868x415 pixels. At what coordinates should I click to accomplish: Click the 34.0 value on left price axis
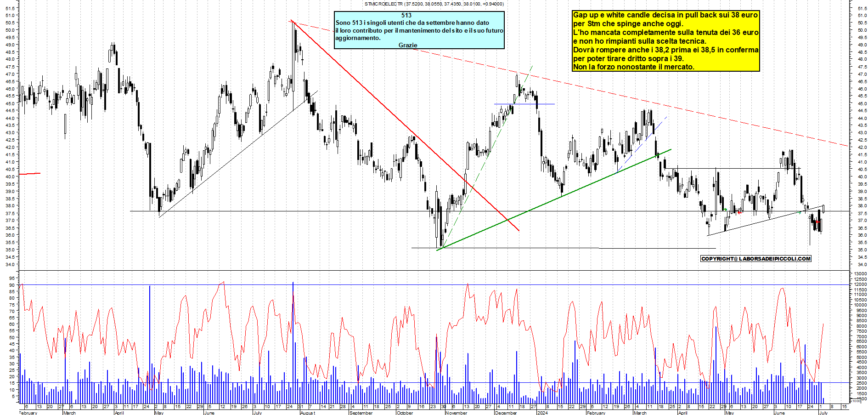11,264
